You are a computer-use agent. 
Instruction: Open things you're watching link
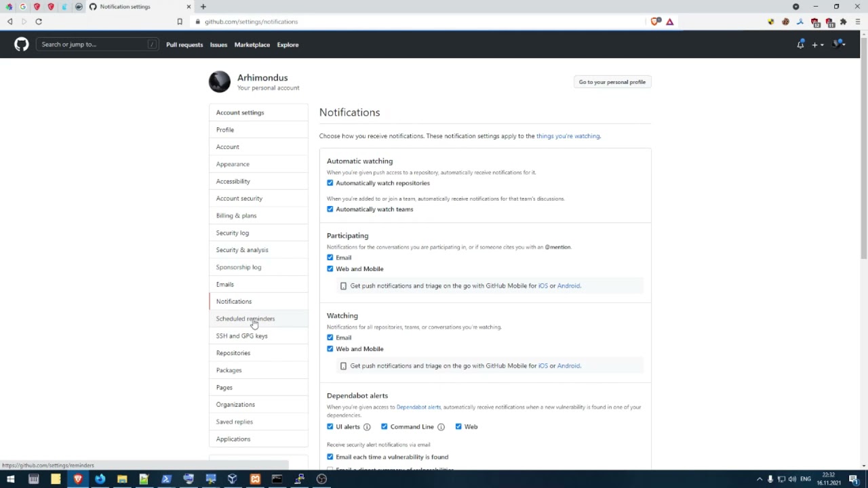coord(568,136)
